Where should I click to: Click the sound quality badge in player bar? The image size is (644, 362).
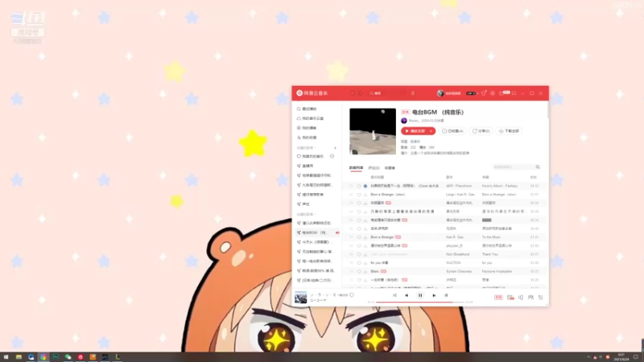498,297
